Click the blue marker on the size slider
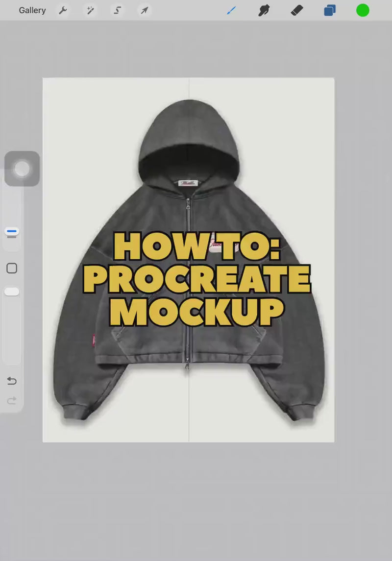Screen dimensions: 392x561 pyautogui.click(x=12, y=231)
